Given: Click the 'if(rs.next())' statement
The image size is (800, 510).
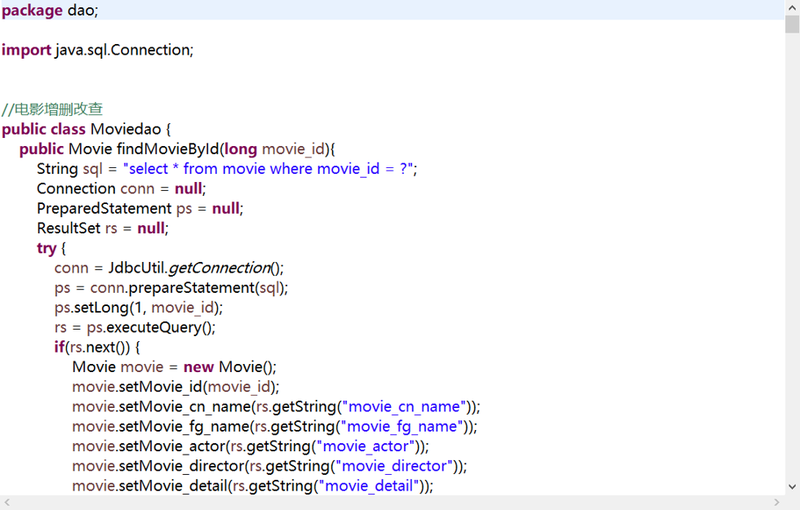Looking at the screenshot, I should point(92,347).
